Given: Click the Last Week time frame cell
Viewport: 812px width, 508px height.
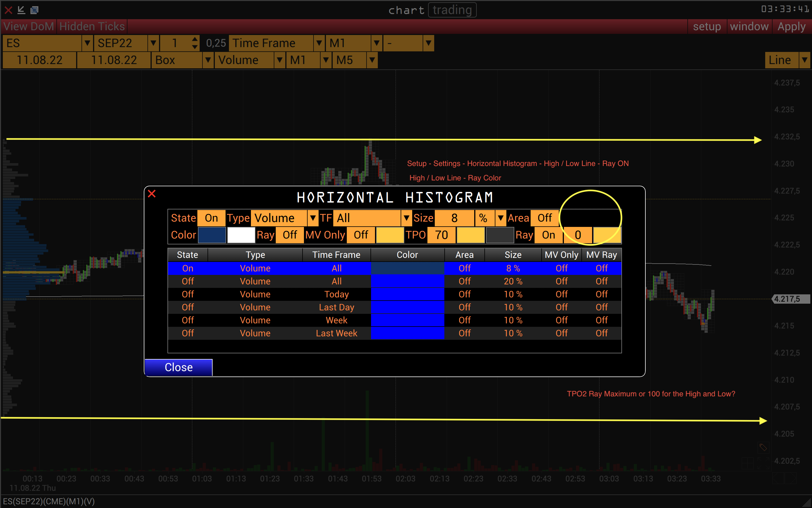Looking at the screenshot, I should tap(336, 333).
